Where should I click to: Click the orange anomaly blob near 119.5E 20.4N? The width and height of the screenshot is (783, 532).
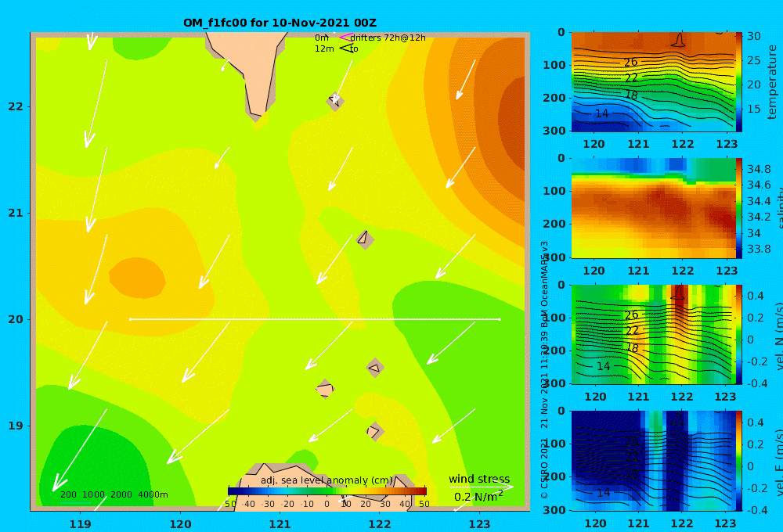[137, 278]
